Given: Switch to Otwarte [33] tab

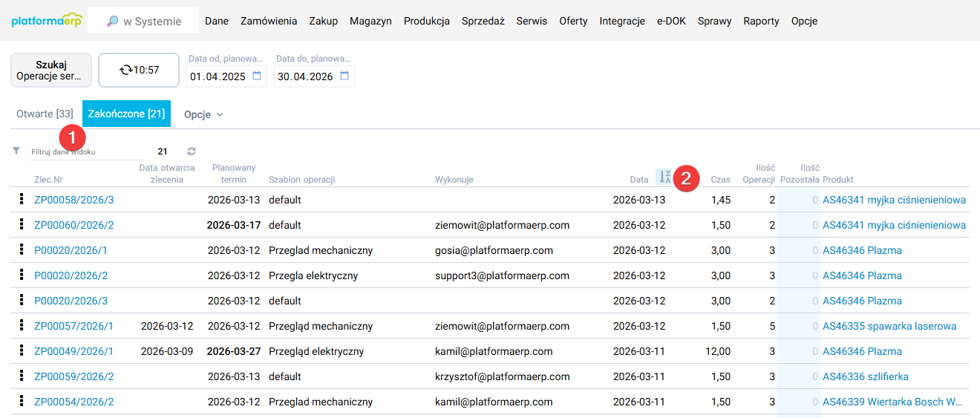Looking at the screenshot, I should [45, 114].
